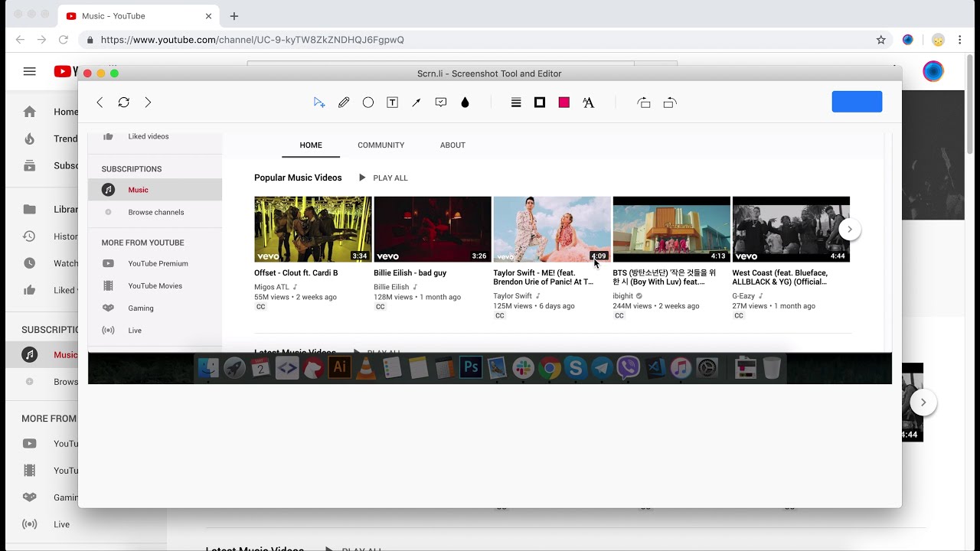Click the Telegram icon in captured dock

tap(602, 368)
